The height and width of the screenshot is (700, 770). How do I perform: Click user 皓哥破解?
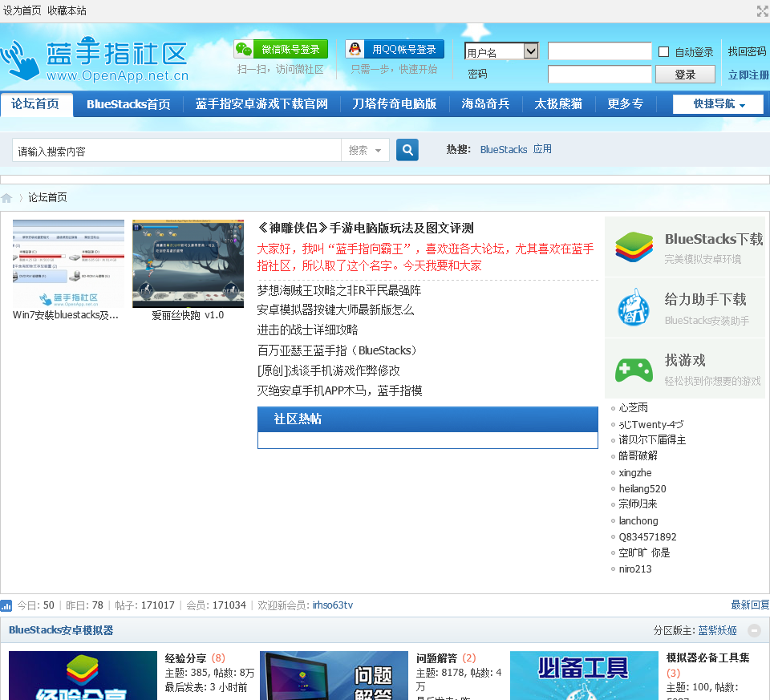(638, 456)
